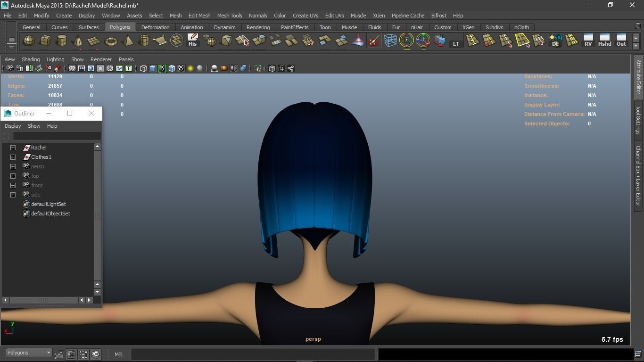Open the RV render view shelf button

point(588,41)
